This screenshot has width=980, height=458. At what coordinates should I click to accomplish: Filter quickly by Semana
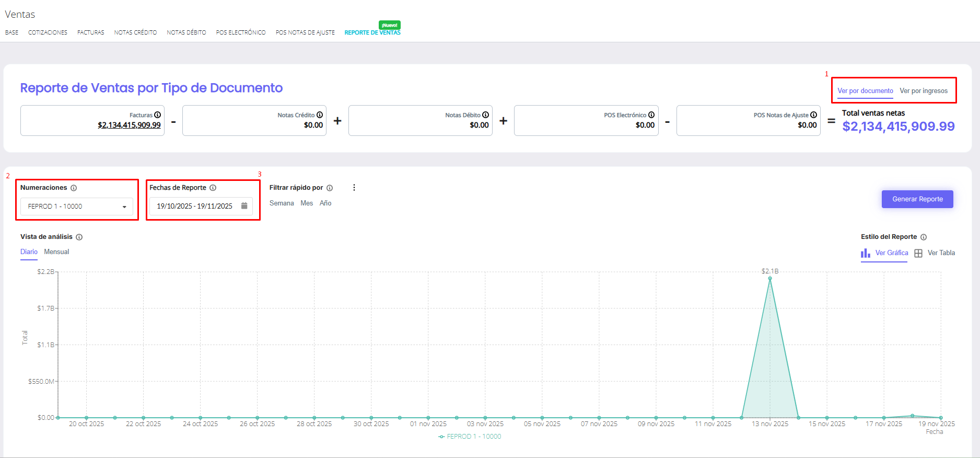tap(282, 203)
